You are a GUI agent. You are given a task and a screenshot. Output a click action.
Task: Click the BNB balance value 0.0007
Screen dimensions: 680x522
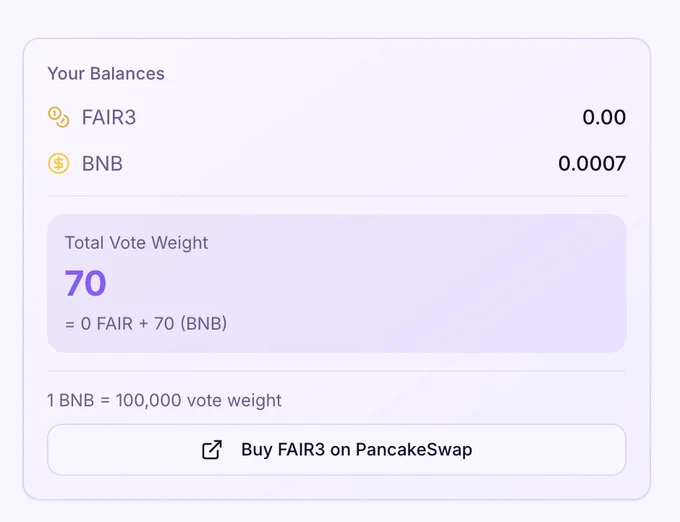[592, 164]
